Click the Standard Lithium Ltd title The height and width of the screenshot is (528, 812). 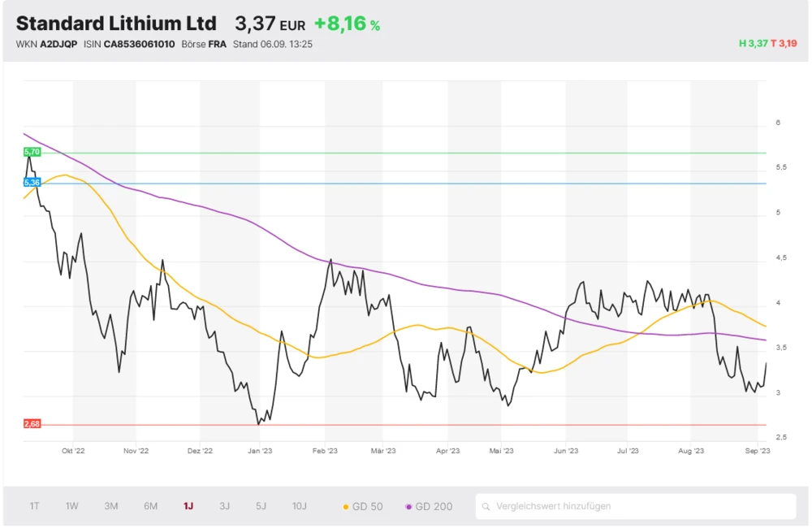pos(116,23)
